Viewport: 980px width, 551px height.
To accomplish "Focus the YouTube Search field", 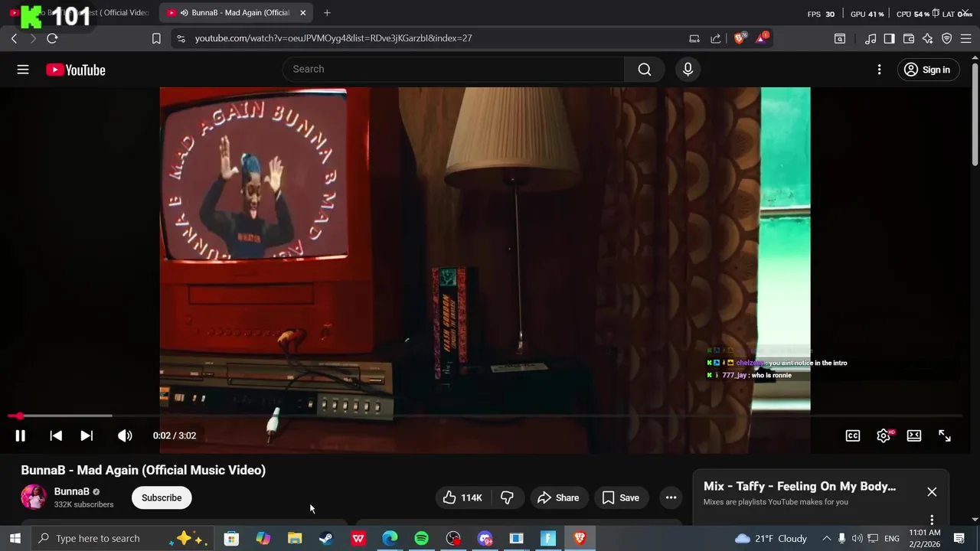I will click(x=453, y=69).
